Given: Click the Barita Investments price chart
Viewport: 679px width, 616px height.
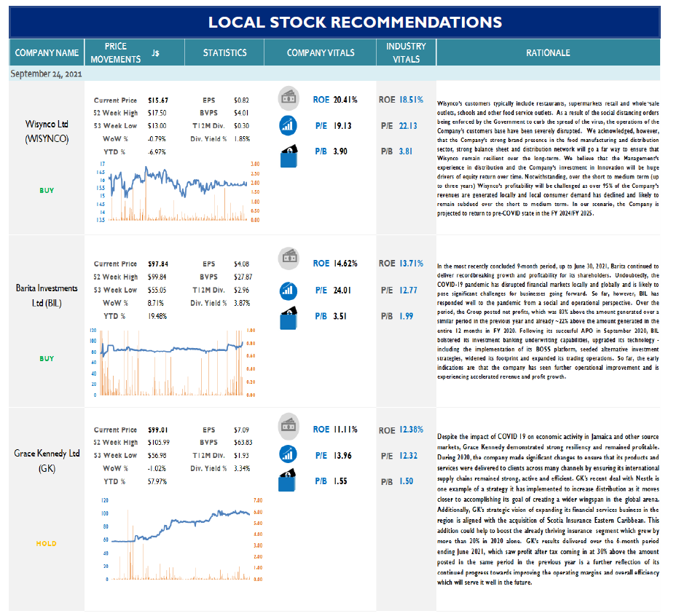Looking at the screenshot, I should [173, 363].
